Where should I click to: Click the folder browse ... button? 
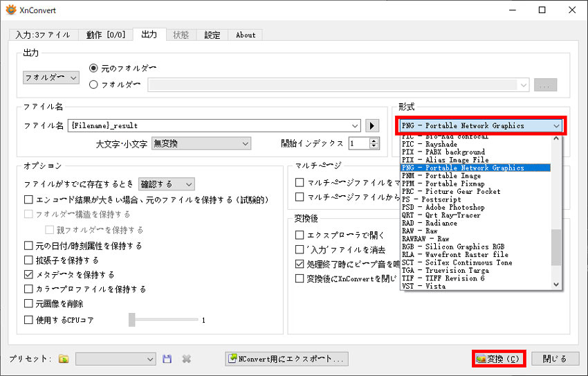545,85
